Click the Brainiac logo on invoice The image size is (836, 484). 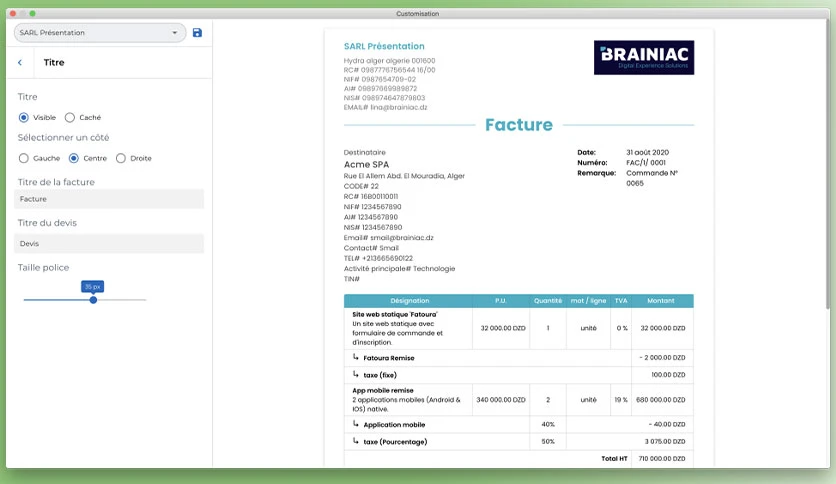pos(644,58)
